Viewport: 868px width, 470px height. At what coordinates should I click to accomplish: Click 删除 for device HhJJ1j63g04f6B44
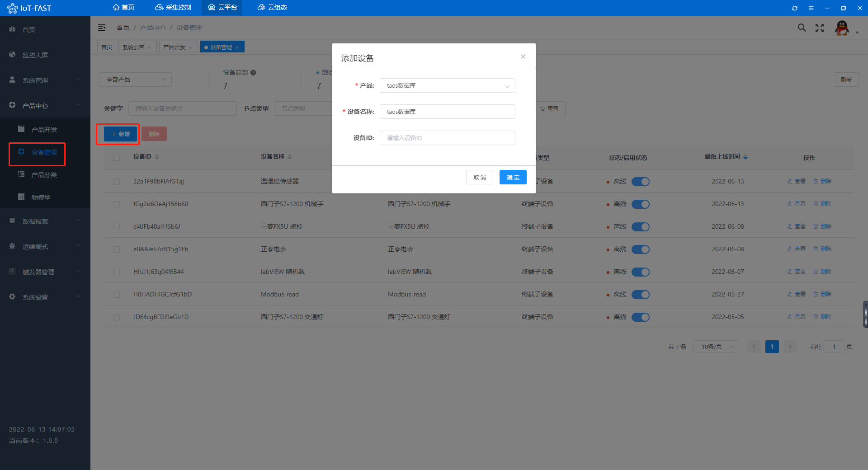822,272
